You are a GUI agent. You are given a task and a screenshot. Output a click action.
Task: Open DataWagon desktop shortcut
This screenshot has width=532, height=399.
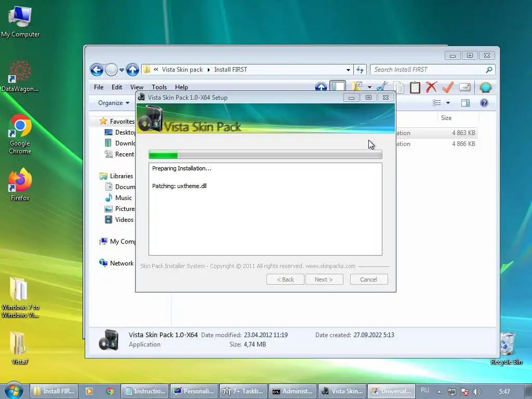coord(20,76)
